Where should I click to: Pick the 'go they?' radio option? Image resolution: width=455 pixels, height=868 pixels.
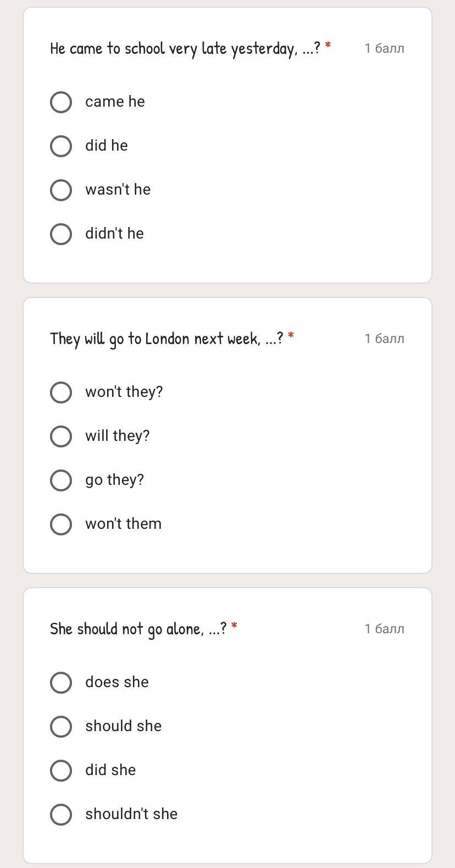pos(61,480)
